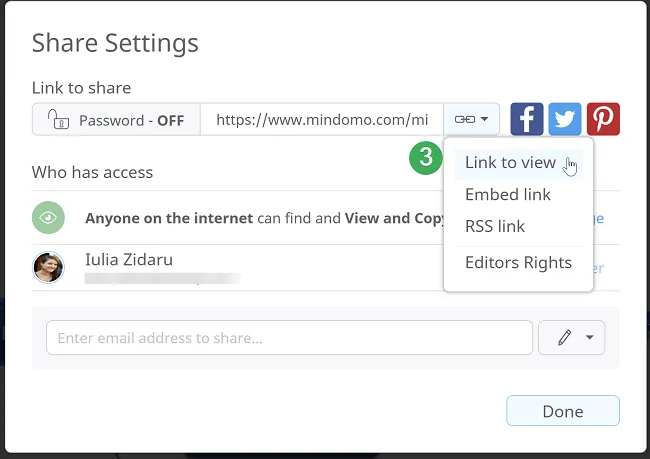The image size is (650, 459).
Task: Click the Iulia Zidaru name entry
Action: tap(130, 259)
